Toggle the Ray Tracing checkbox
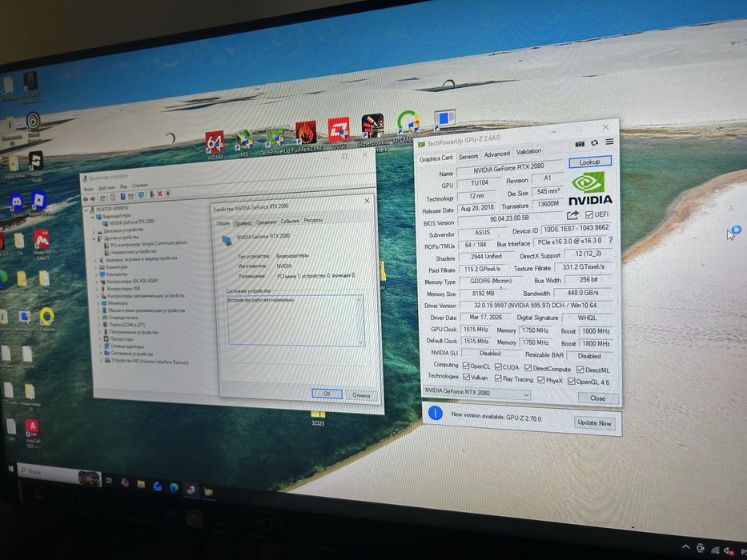Image resolution: width=747 pixels, height=560 pixels. click(x=498, y=378)
